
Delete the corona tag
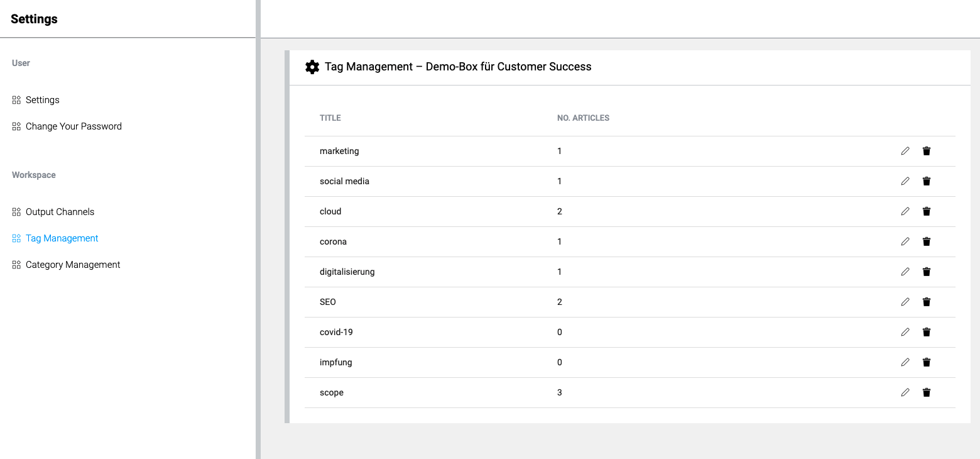[x=926, y=241]
